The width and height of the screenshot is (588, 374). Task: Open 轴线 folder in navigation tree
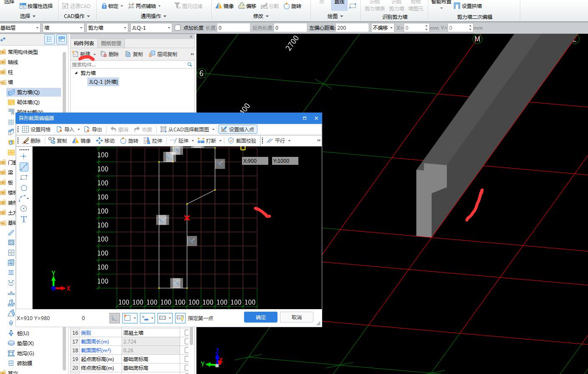click(x=13, y=62)
